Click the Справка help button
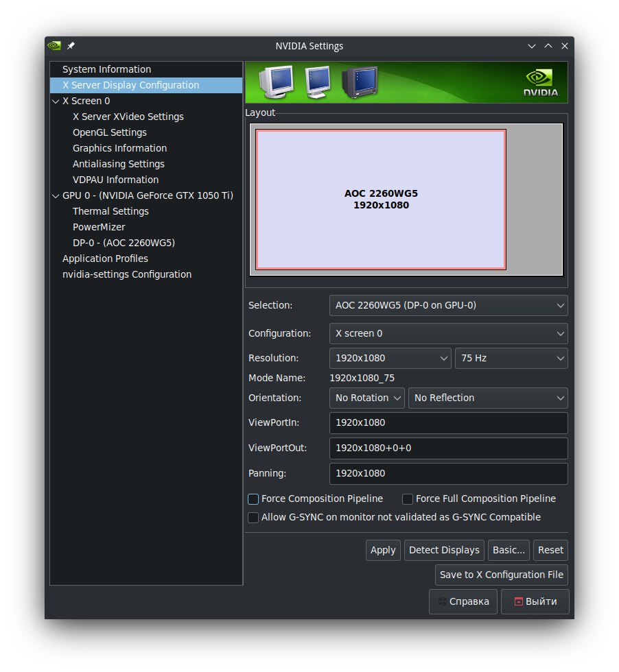The width and height of the screenshot is (619, 672). pos(463,602)
